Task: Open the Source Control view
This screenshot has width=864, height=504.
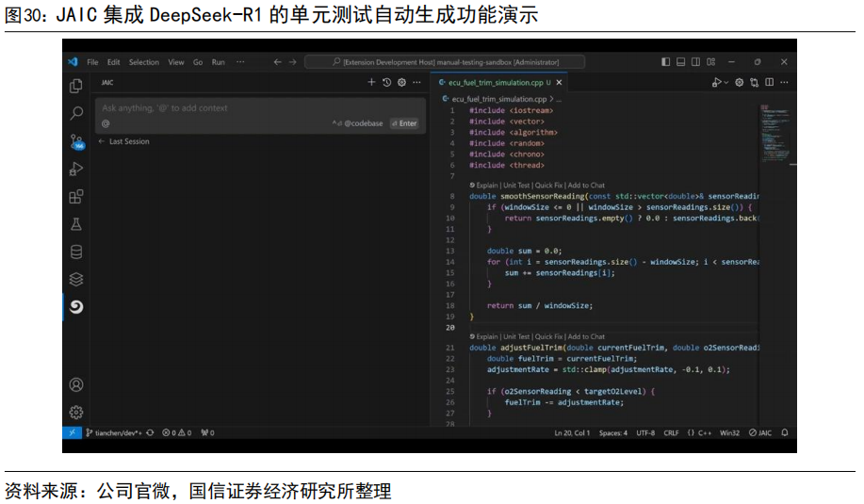Action: pos(76,142)
